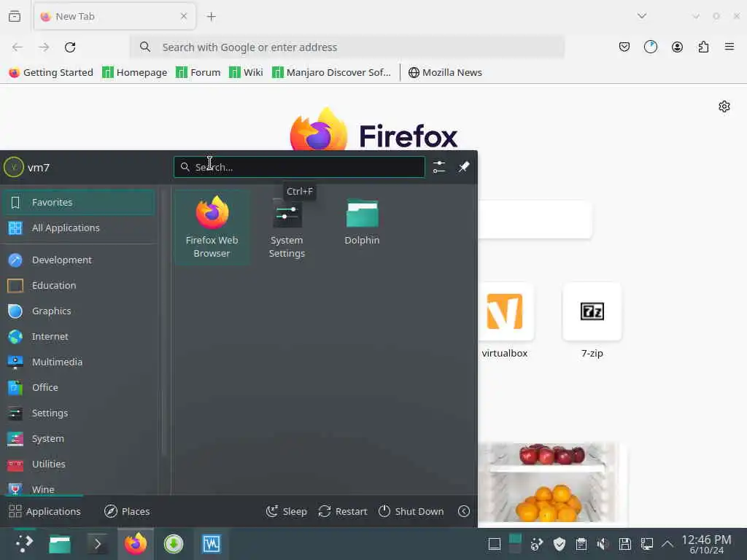Open green download installer taskbar icon
The width and height of the screenshot is (747, 560).
pyautogui.click(x=174, y=544)
